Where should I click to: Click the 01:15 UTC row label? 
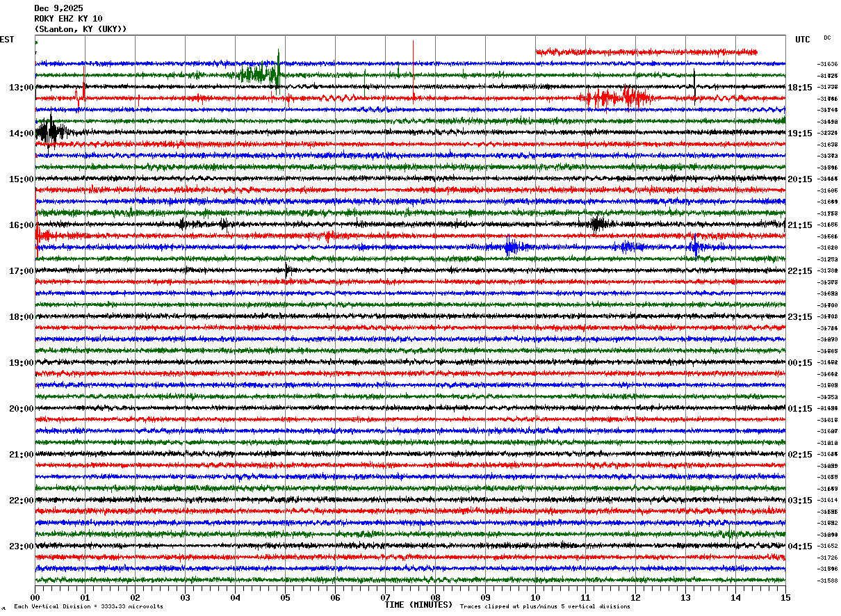click(x=799, y=409)
